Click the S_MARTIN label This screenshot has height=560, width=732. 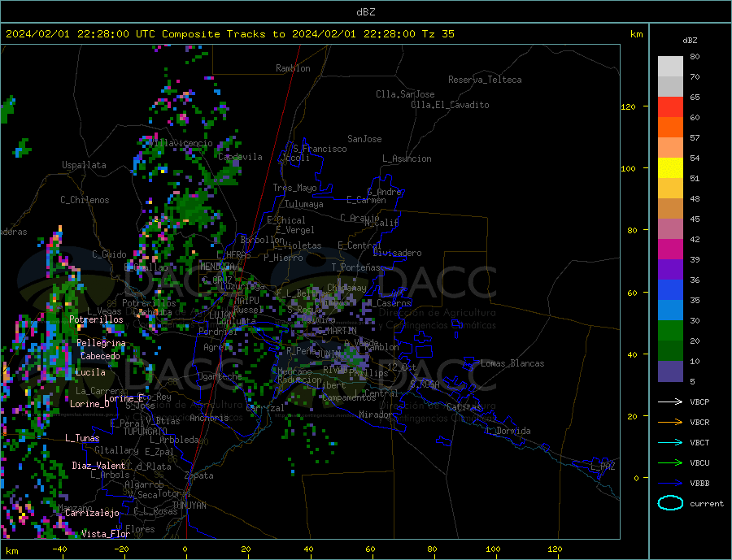pos(337,331)
